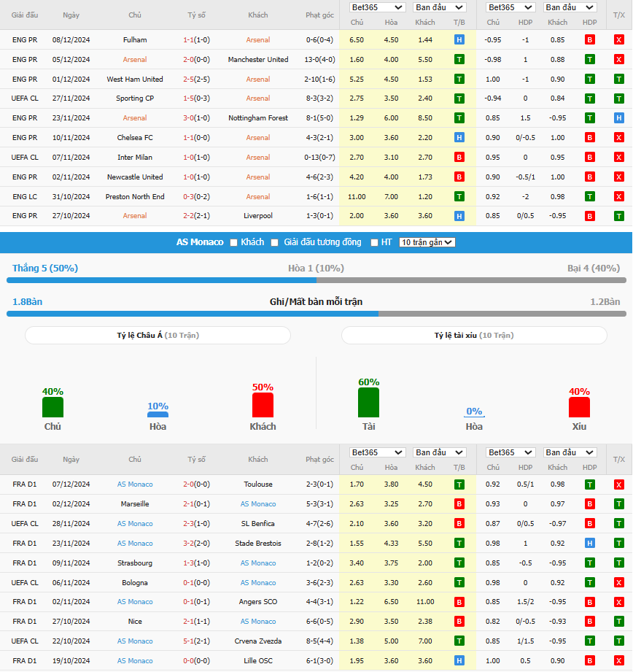Click the red X badge in Inter Milan row
Screen dimensions: 633x672
619,158
